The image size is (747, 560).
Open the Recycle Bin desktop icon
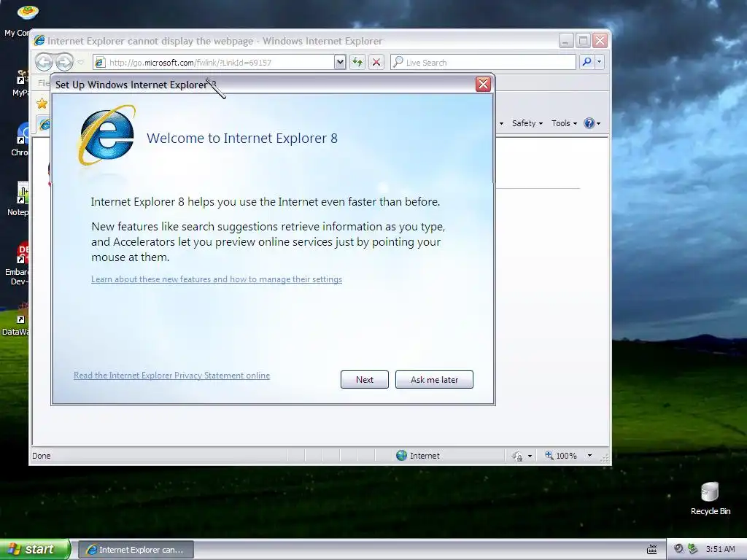(x=710, y=499)
